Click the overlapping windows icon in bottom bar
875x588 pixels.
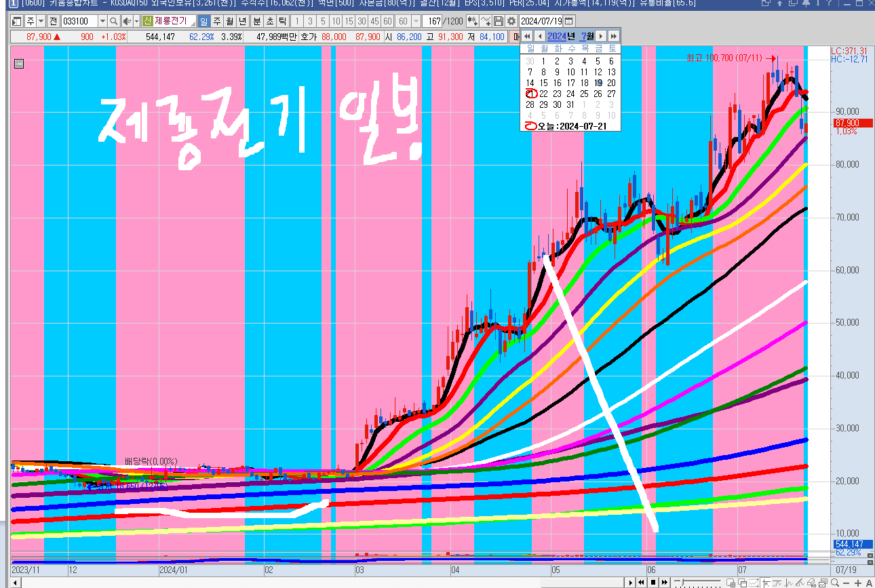[x=743, y=583]
